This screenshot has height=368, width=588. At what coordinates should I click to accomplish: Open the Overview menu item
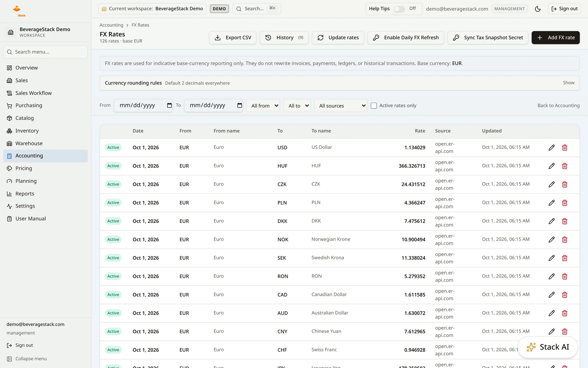[x=45, y=68]
